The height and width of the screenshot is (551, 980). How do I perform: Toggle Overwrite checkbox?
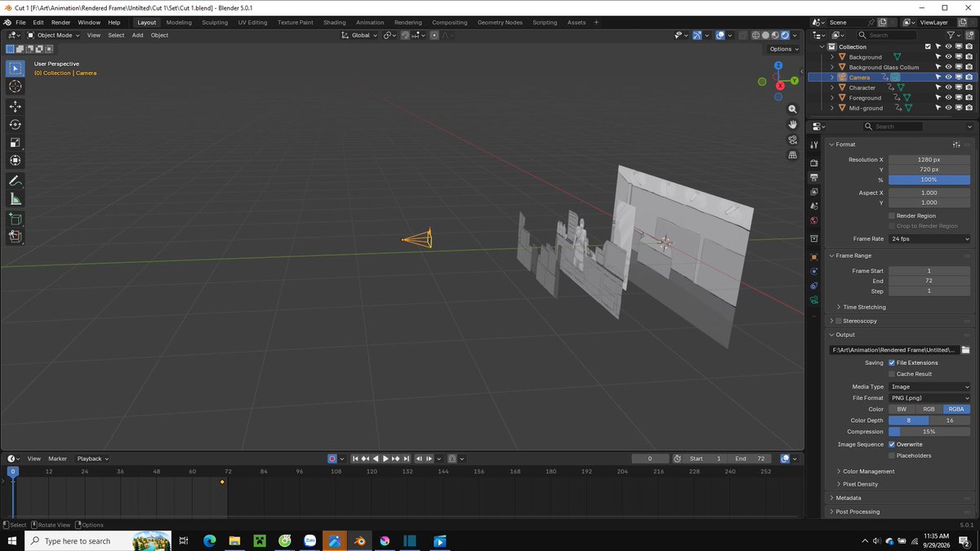tap(892, 445)
